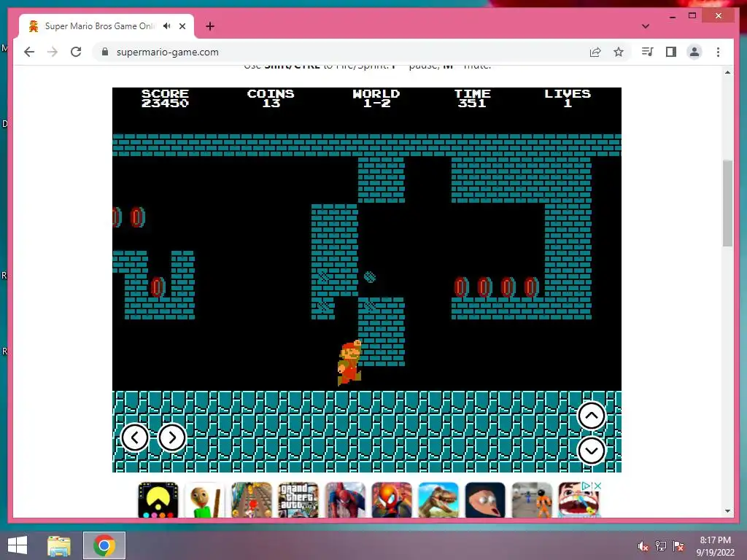The height and width of the screenshot is (560, 747).
Task: Open the media control icon in toolbar
Action: click(647, 52)
